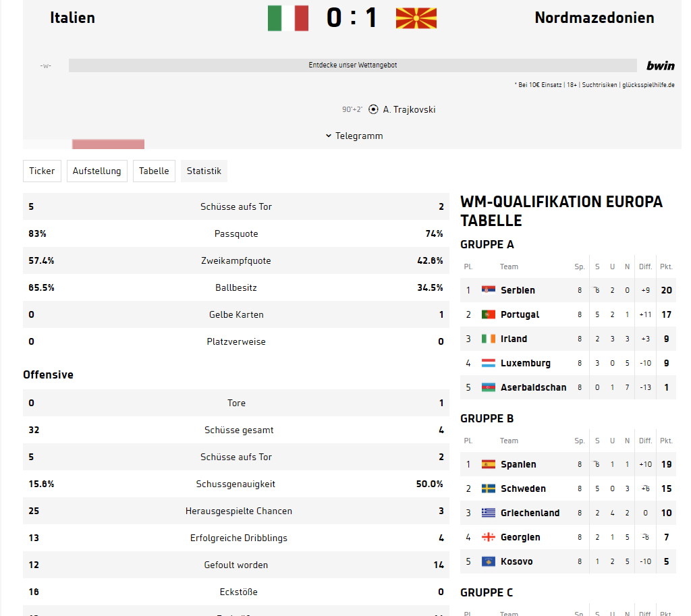The height and width of the screenshot is (616, 691).
Task: Select the Statistik tab
Action: (x=204, y=171)
